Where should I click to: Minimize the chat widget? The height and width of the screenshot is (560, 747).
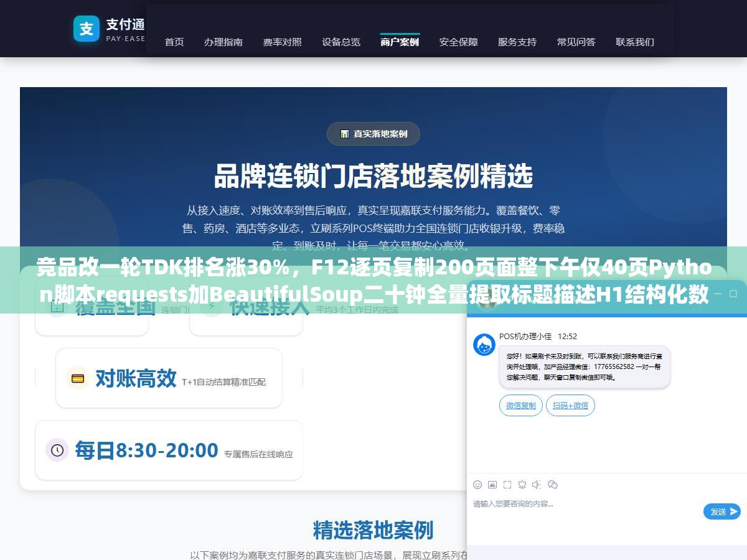point(718,293)
